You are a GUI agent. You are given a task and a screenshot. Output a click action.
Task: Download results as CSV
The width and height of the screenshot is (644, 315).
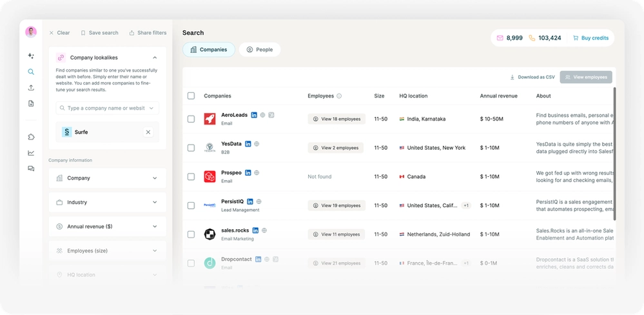point(532,77)
